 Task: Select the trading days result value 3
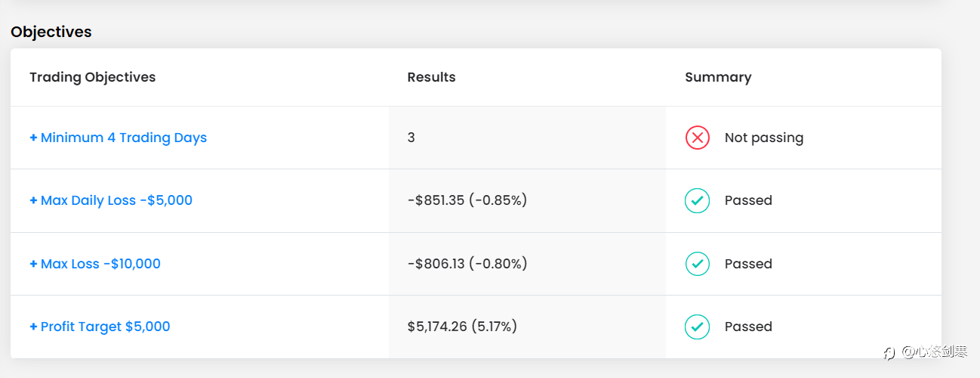[x=411, y=138]
